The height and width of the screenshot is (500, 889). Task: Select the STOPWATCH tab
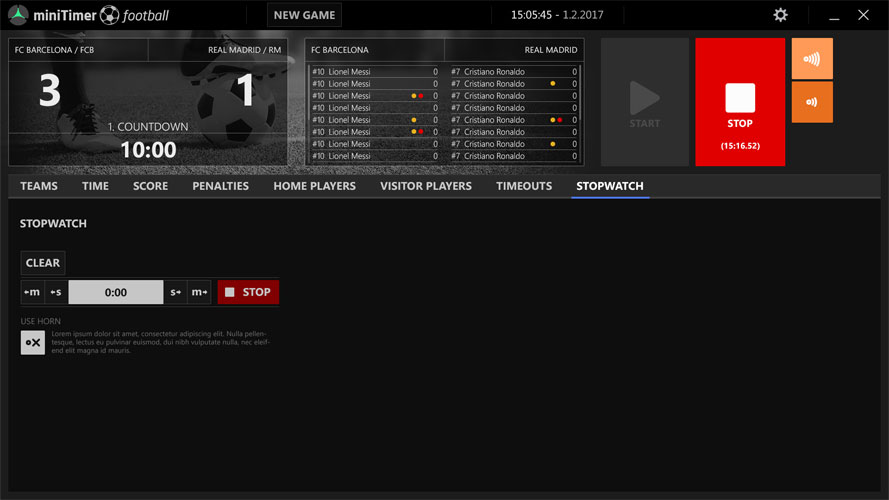click(610, 186)
